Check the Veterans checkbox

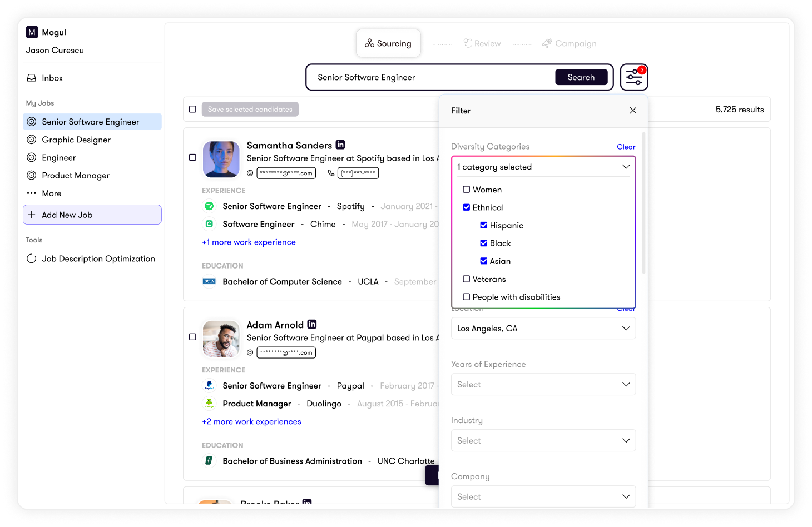pos(467,279)
